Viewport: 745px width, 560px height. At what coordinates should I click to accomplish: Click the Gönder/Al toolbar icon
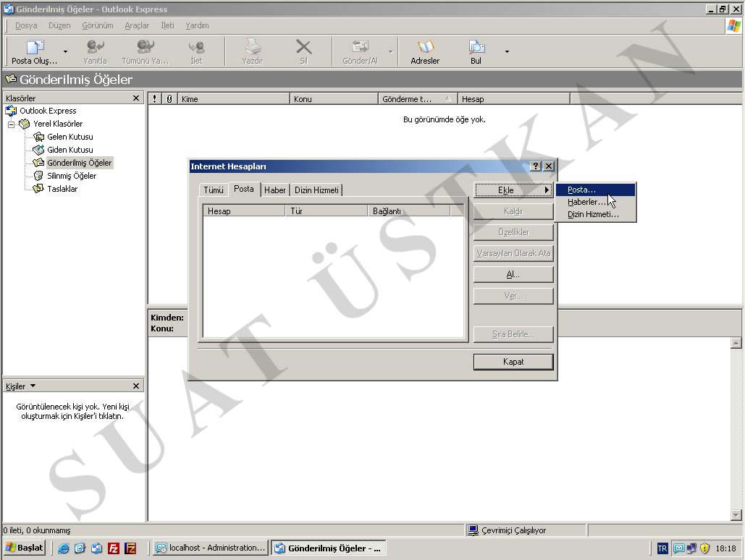click(x=360, y=46)
